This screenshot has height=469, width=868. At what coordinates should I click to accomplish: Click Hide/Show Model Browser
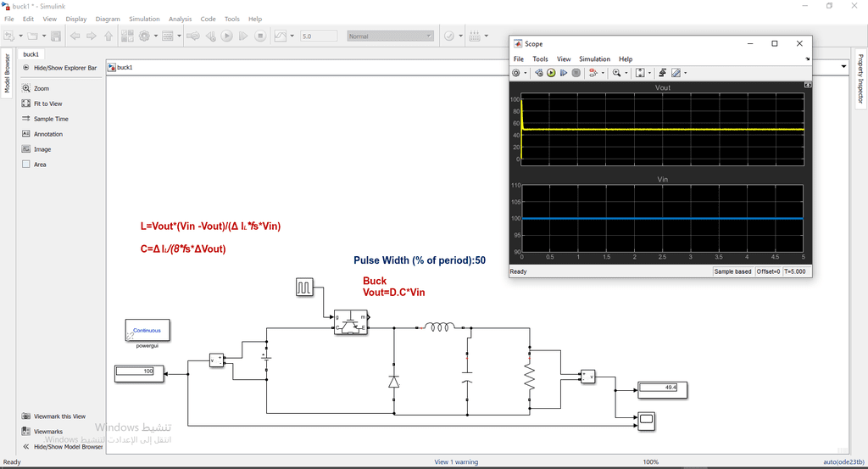tap(63, 447)
